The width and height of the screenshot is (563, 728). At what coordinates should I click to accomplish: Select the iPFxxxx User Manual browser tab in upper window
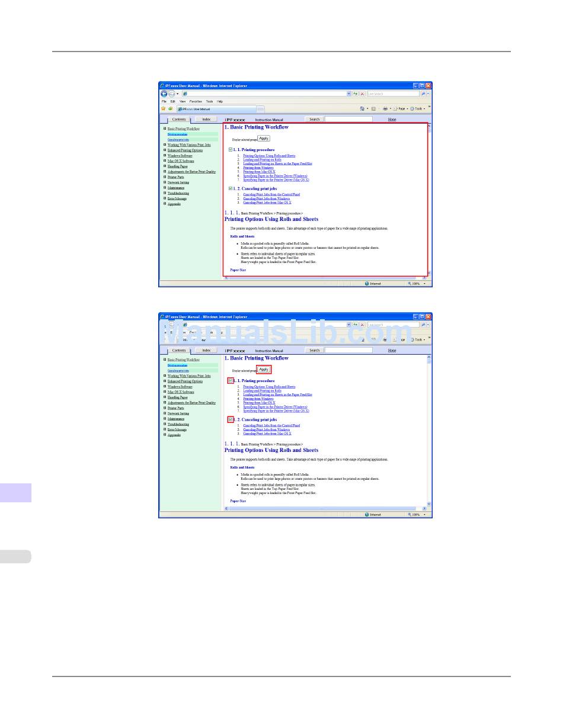click(215, 109)
